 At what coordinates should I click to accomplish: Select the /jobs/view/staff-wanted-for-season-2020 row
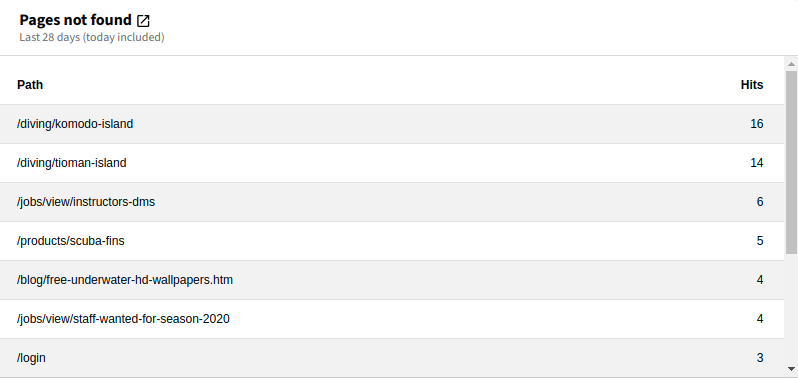click(x=392, y=319)
